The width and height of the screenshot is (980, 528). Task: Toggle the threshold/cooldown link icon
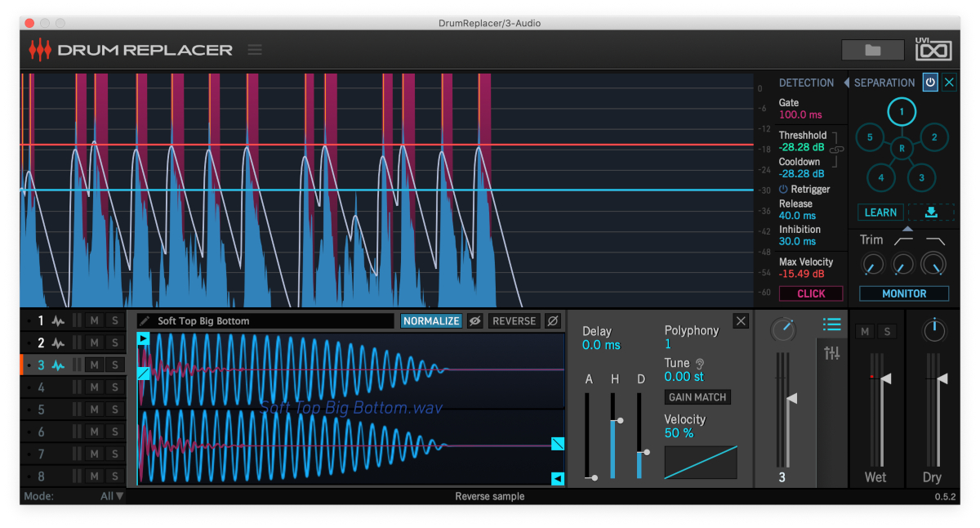point(836,150)
